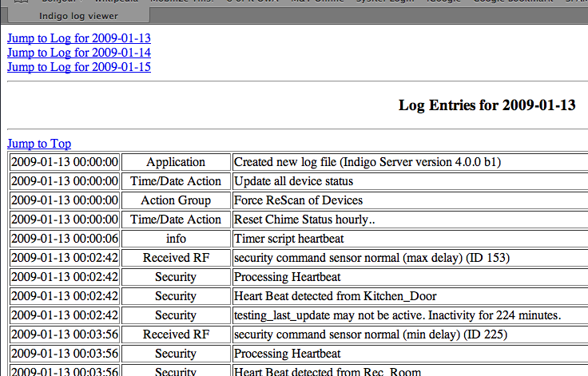Follow the Jump to Log for 2009-01-15 link
The image size is (588, 376).
tap(78, 67)
